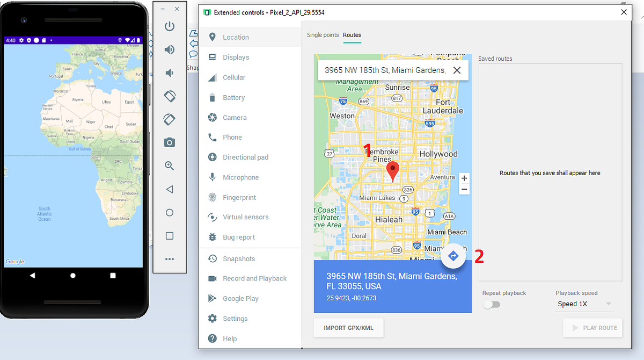
Task: Toggle the emulator zoom mode
Action: click(170, 166)
